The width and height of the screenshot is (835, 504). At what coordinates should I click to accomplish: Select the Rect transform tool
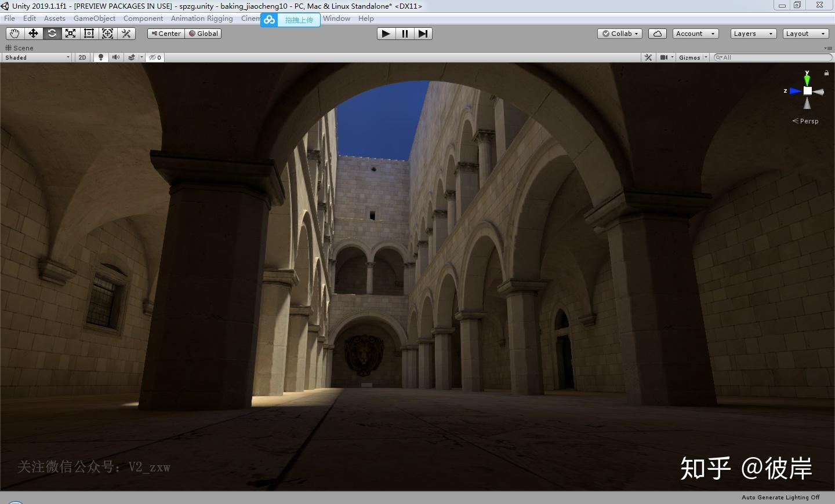tap(89, 34)
